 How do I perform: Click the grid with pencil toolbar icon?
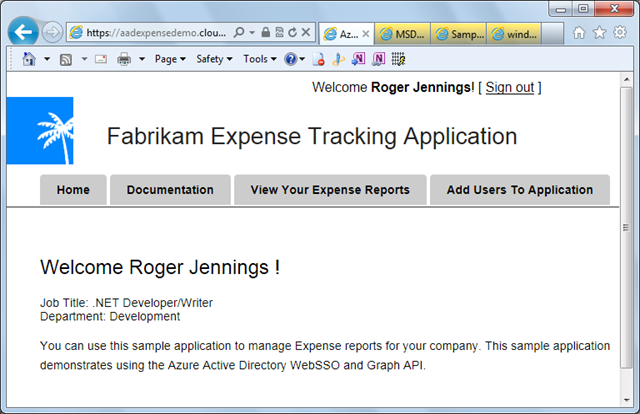pos(398,59)
